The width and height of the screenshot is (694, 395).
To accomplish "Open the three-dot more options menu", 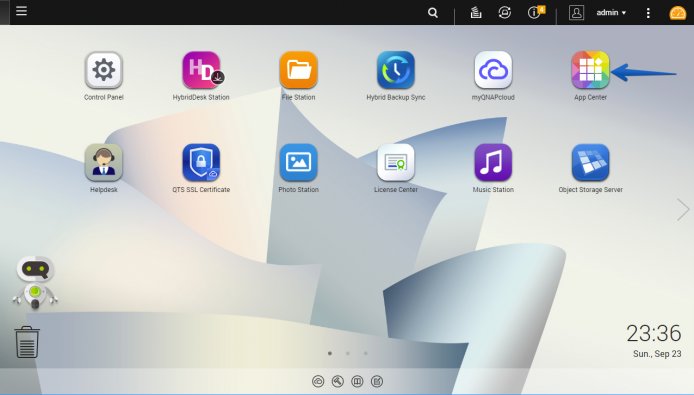I will [648, 13].
